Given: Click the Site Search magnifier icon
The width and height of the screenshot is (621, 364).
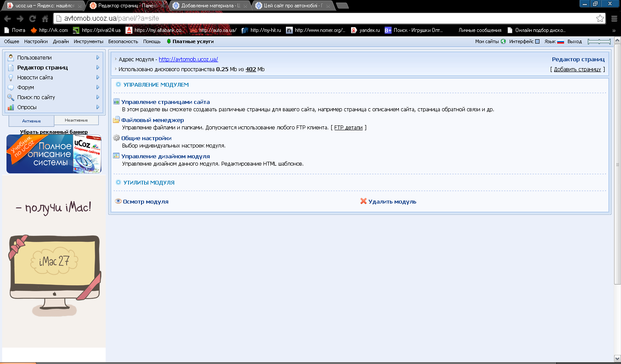Looking at the screenshot, I should pos(11,97).
